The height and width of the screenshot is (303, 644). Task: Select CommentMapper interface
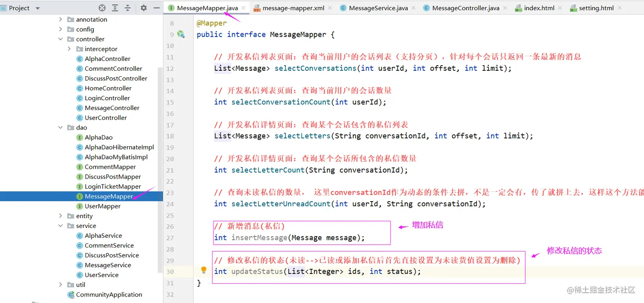coord(110,167)
